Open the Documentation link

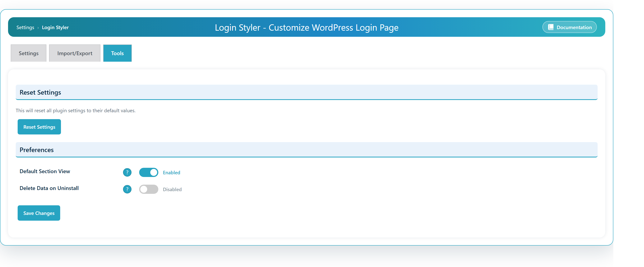[x=569, y=27]
